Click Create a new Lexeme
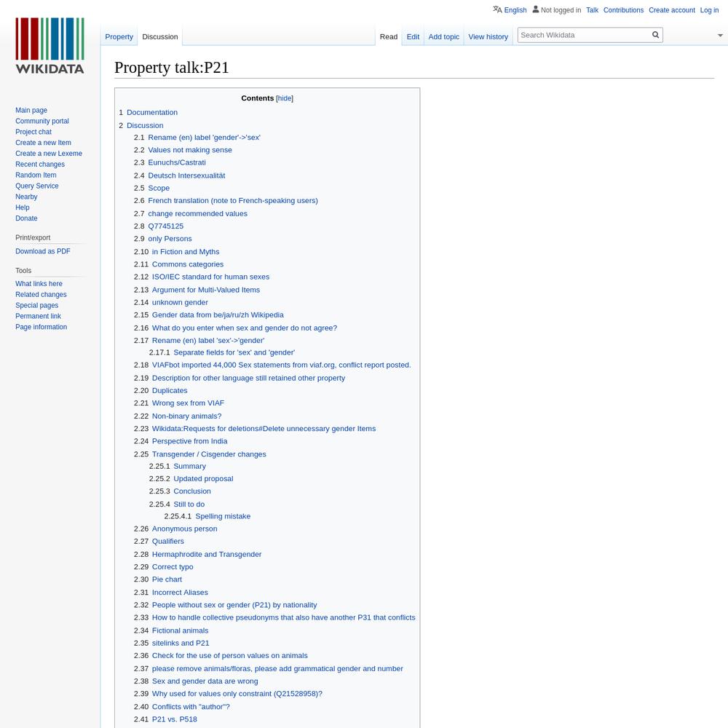728x728 pixels. tap(49, 153)
